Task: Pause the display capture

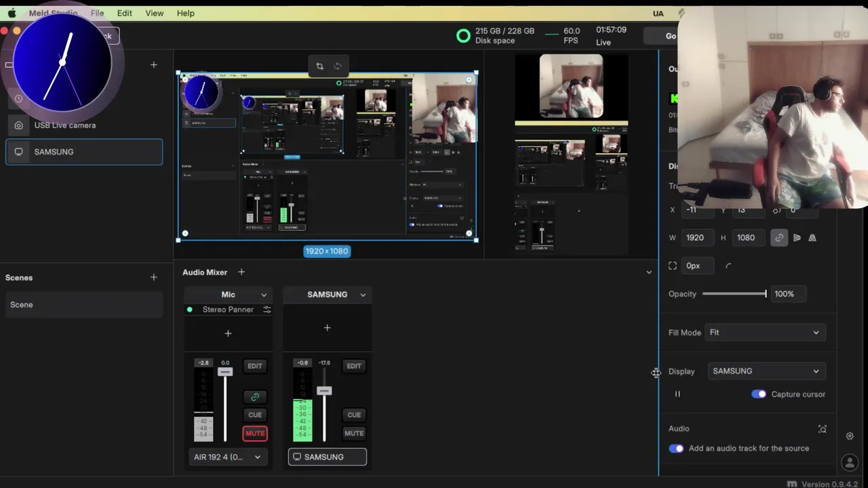Action: [x=677, y=394]
